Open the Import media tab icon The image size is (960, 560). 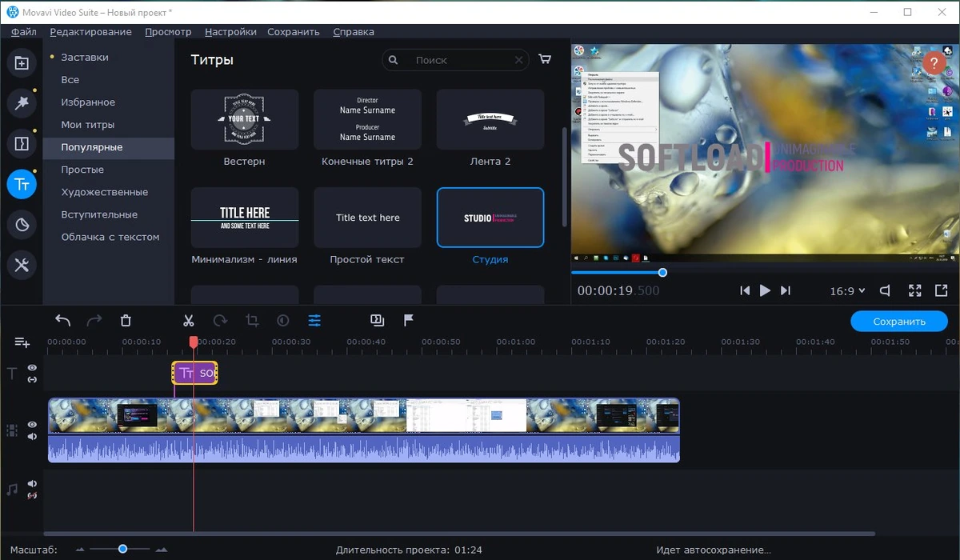pyautogui.click(x=22, y=62)
